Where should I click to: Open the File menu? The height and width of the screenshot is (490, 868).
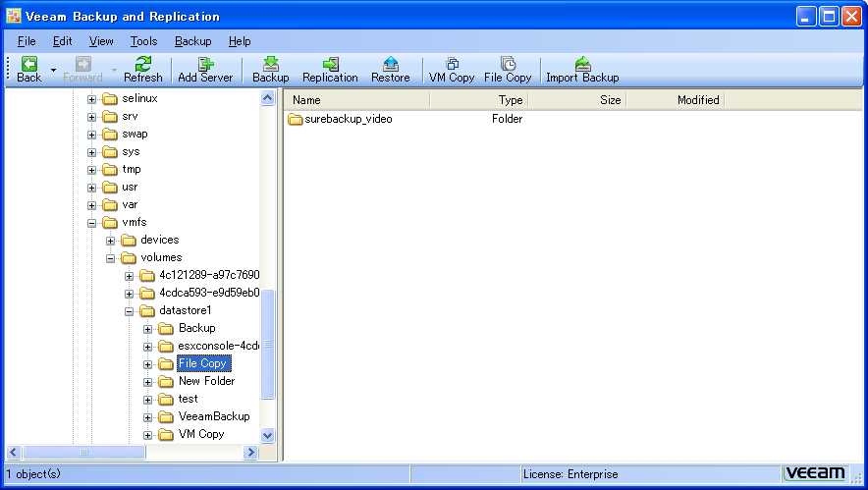coord(27,41)
